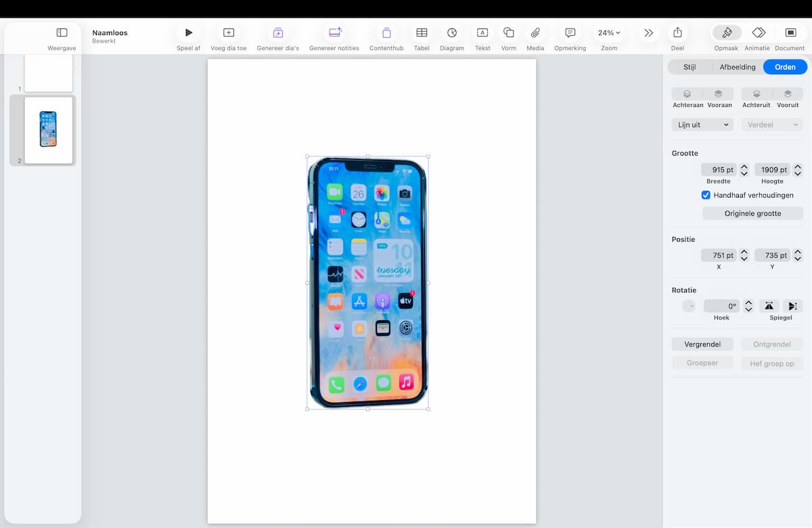This screenshot has width=812, height=528.
Task: Insert a chart with Diagram icon
Action: (452, 32)
